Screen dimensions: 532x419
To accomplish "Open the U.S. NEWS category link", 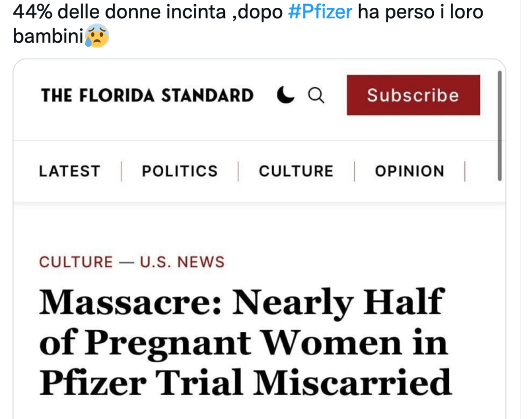I will coord(182,262).
